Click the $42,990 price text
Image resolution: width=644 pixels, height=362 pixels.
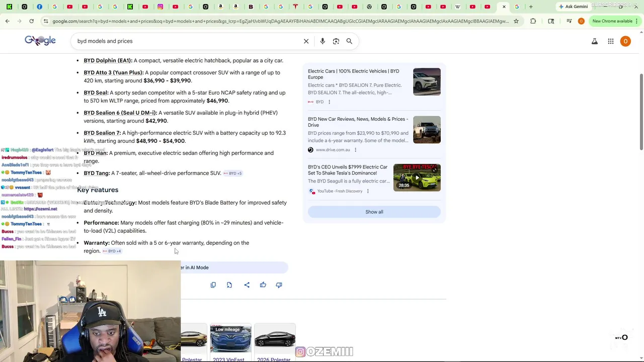point(156,121)
